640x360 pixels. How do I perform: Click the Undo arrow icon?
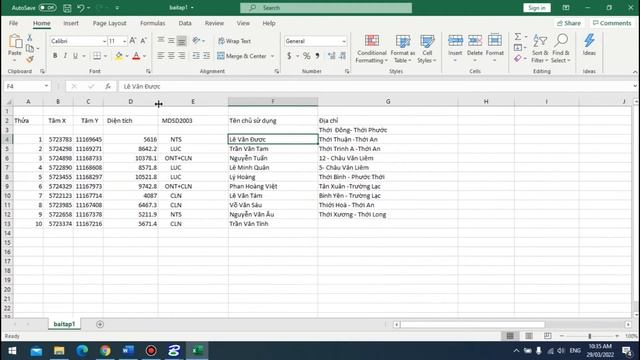tap(81, 8)
